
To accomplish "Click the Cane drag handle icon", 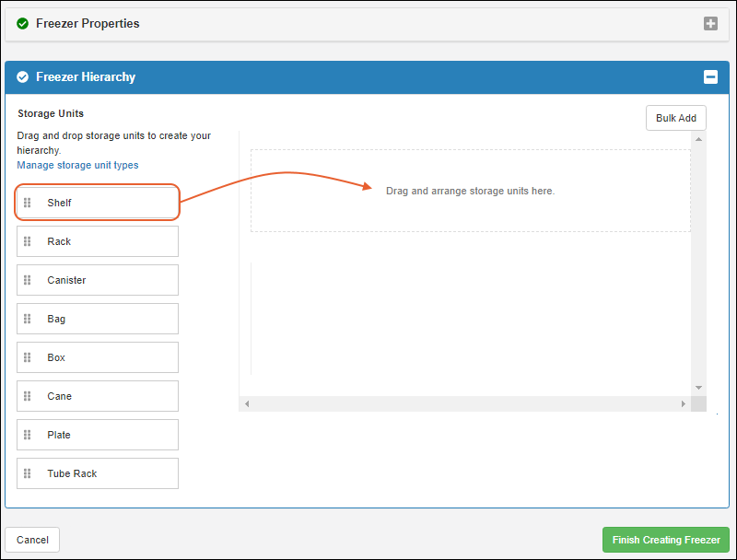I will 28,396.
